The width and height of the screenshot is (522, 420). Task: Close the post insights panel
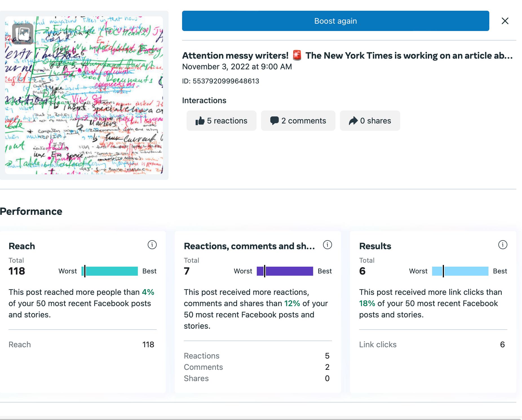505,21
